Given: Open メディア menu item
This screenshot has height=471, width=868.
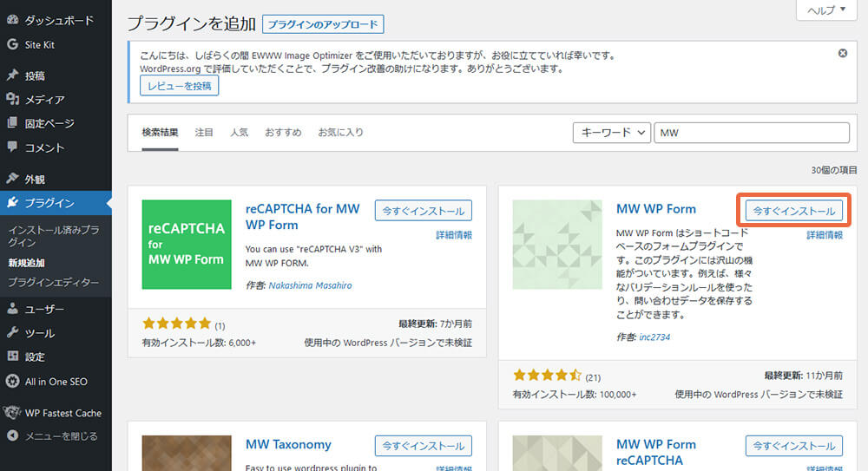Looking at the screenshot, I should 44,100.
